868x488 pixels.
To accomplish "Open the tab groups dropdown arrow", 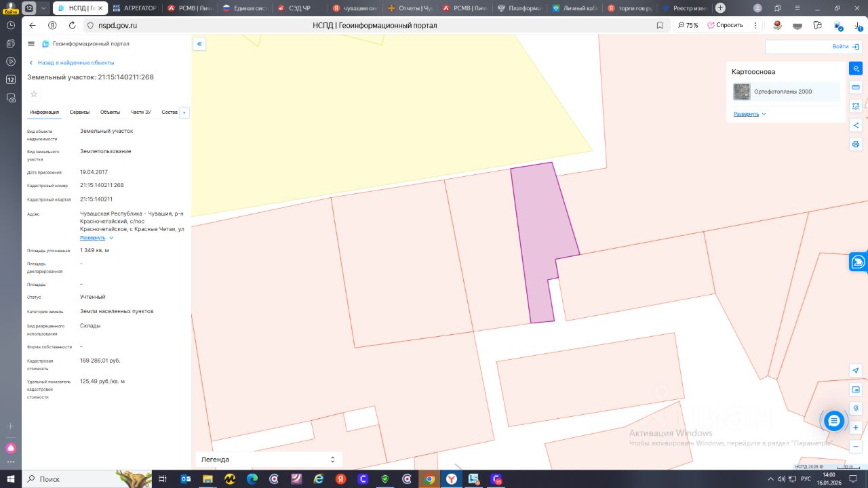I will click(43, 8).
